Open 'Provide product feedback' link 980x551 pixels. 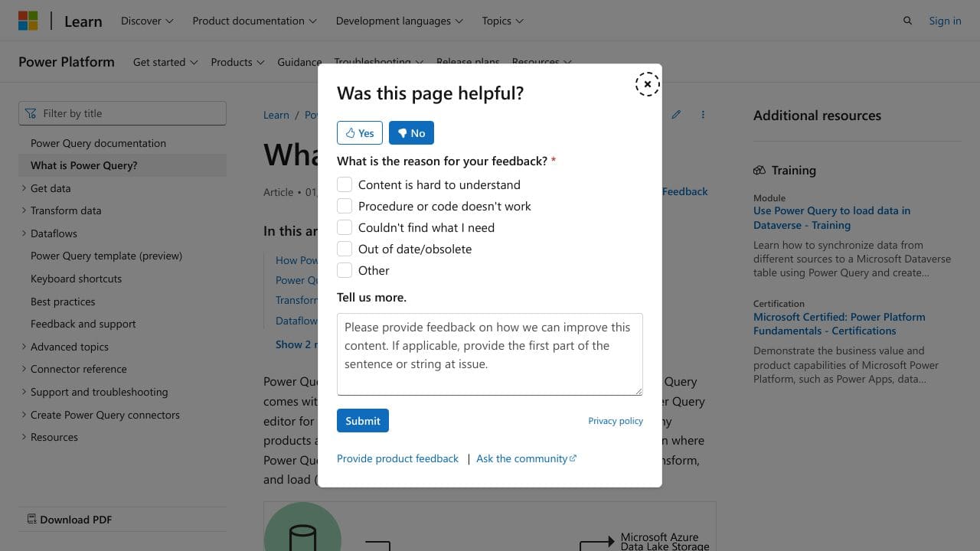[x=397, y=458]
